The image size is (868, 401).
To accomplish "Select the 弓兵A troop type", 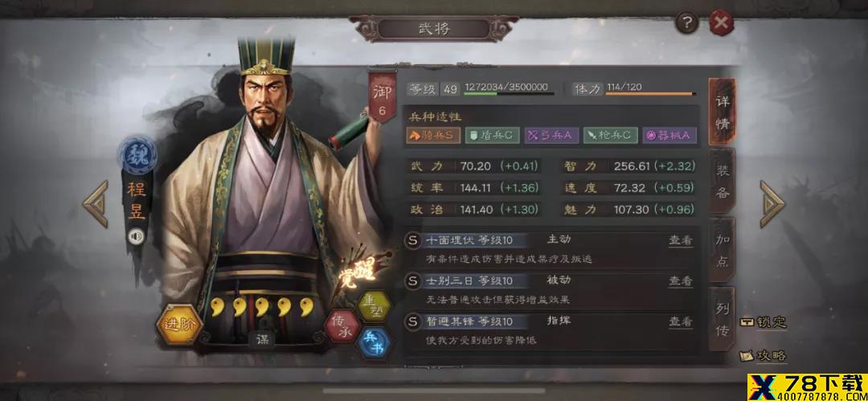I will (551, 136).
